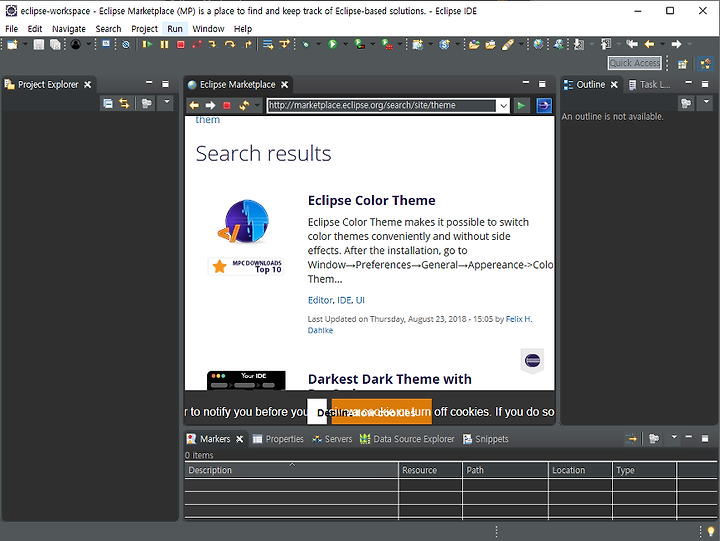This screenshot has width=720, height=541.
Task: Click the Next Annotation toolbar icon
Action: coord(579,45)
